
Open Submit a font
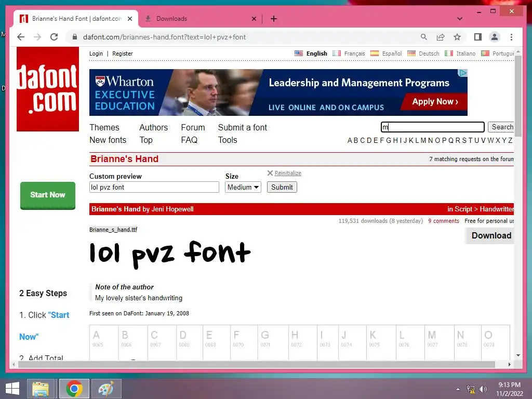point(242,128)
